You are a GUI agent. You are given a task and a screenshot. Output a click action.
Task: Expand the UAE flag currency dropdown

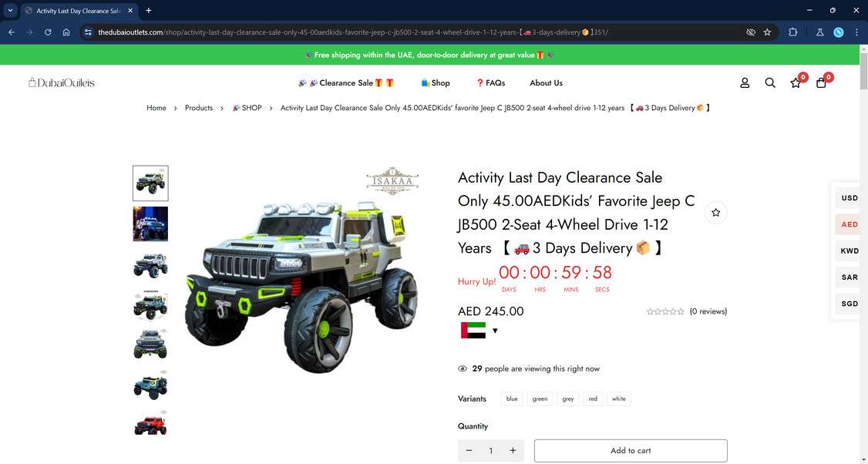pos(479,331)
